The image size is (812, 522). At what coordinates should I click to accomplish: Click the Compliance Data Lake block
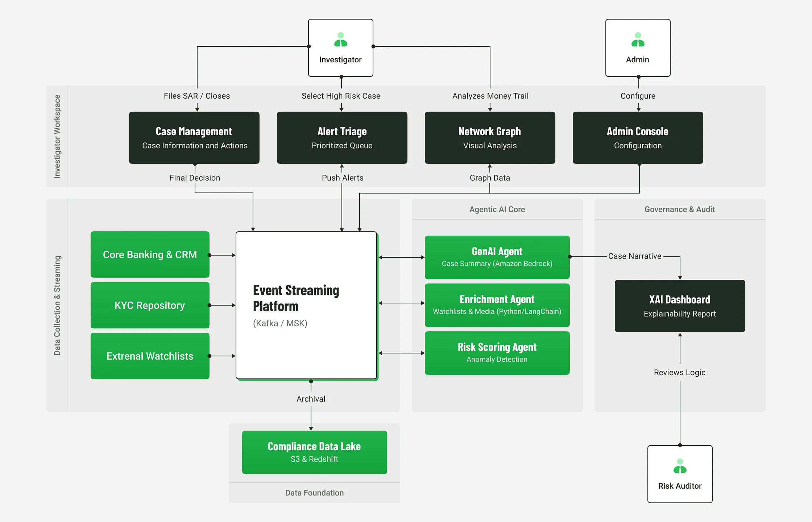coord(314,452)
